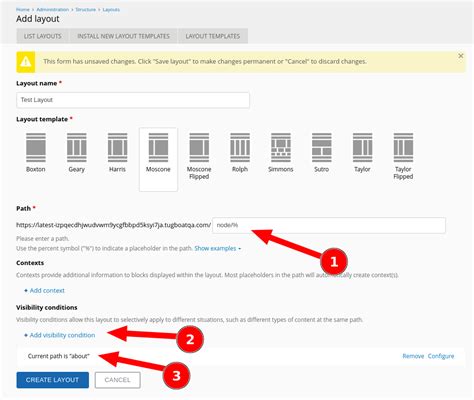This screenshot has width=474, height=400.
Task: Click the Cancel button
Action: (x=117, y=380)
